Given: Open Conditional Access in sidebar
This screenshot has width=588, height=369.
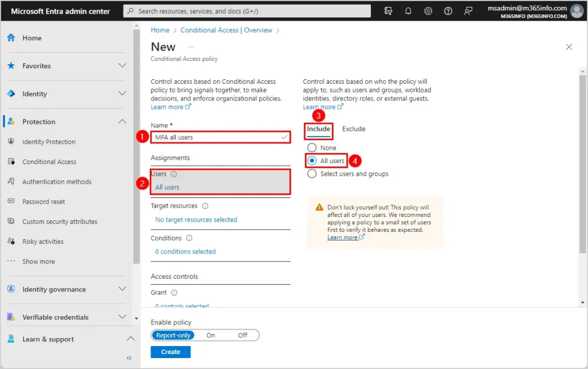Looking at the screenshot, I should [49, 162].
